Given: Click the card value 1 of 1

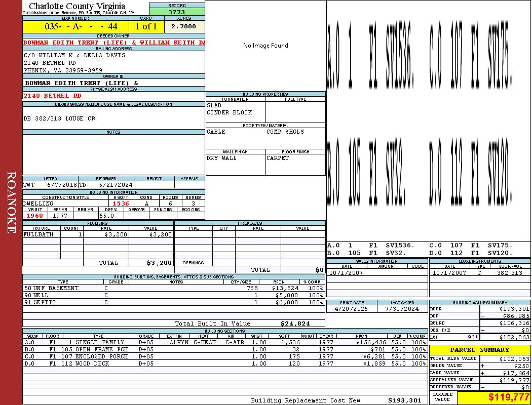Looking at the screenshot, I should pyautogui.click(x=146, y=26).
